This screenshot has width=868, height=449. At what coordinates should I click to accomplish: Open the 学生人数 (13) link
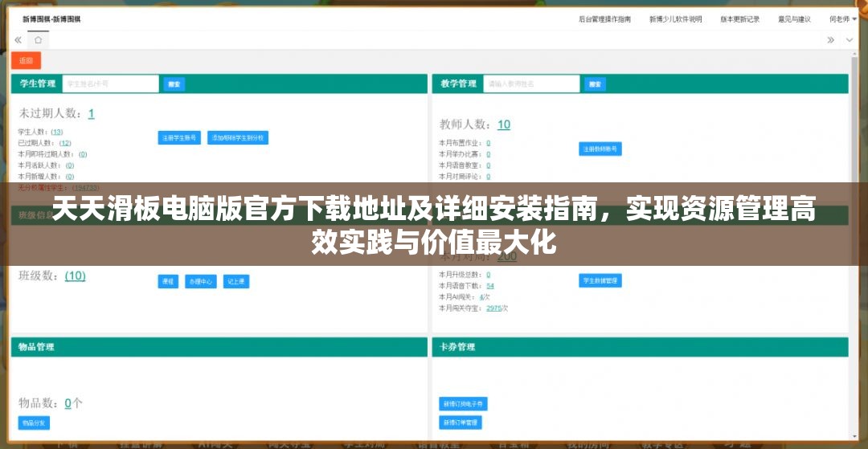pos(57,132)
